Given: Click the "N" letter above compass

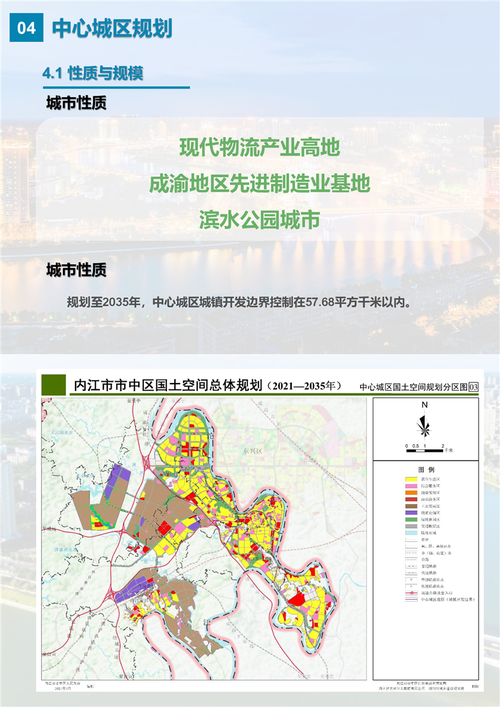Looking at the screenshot, I should click(x=424, y=405).
